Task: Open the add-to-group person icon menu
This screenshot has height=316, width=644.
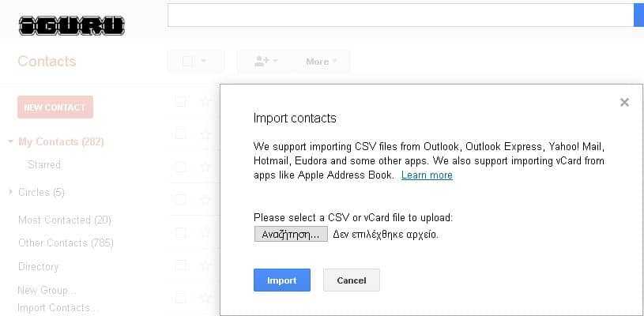Action: click(x=266, y=62)
